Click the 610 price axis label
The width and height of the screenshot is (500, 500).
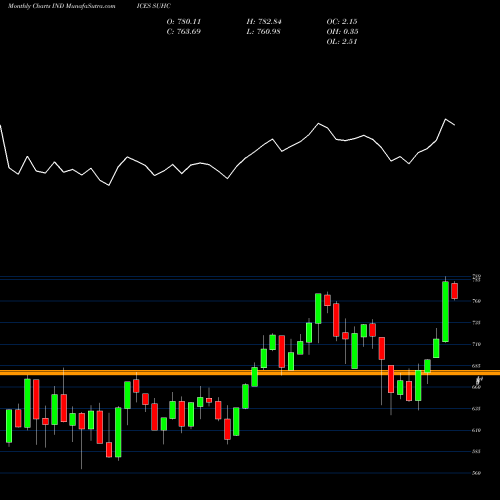(x=476, y=430)
